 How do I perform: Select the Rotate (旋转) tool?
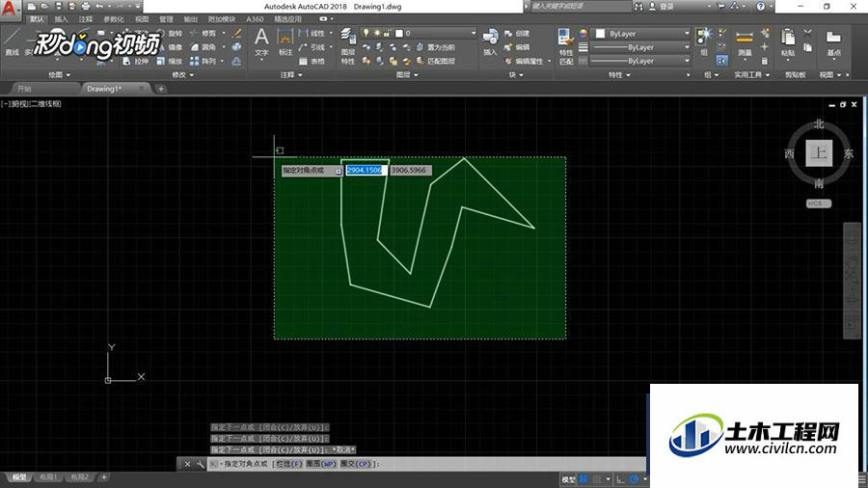click(170, 34)
